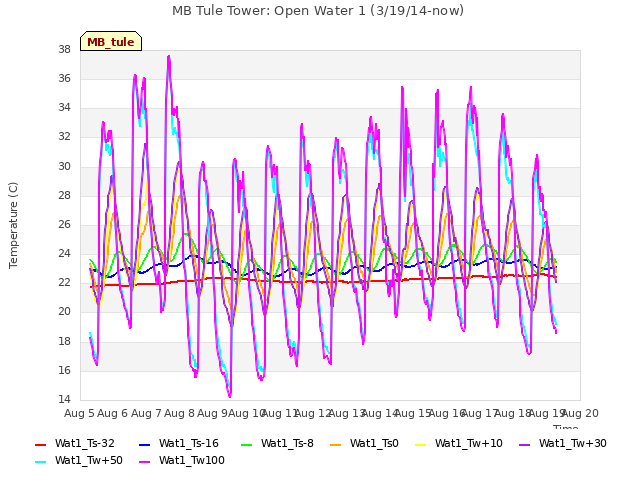Click the 30 y-axis tick label
This screenshot has height=480, width=640.
(64, 166)
